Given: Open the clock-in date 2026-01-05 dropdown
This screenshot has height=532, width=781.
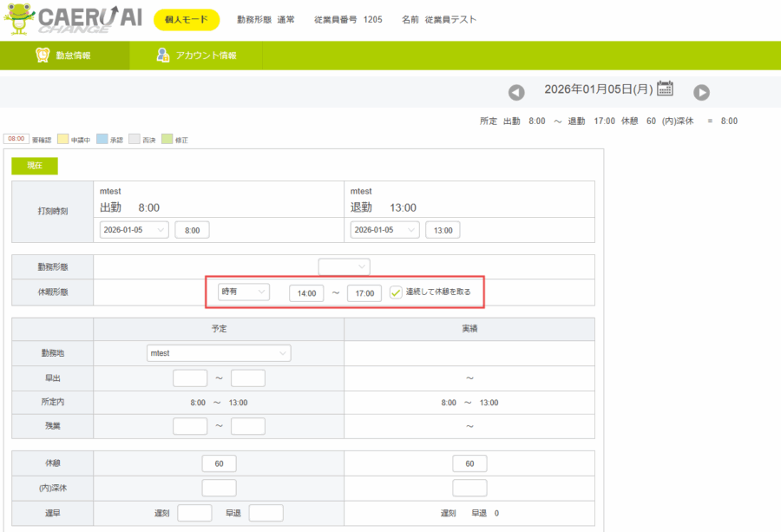Looking at the screenshot, I should coord(134,230).
